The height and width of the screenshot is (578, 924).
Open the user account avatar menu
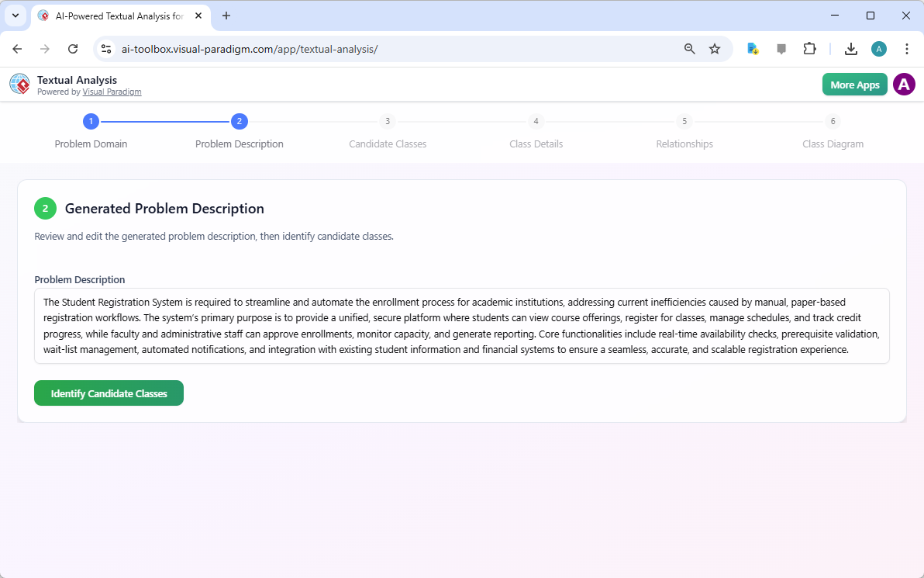904,84
